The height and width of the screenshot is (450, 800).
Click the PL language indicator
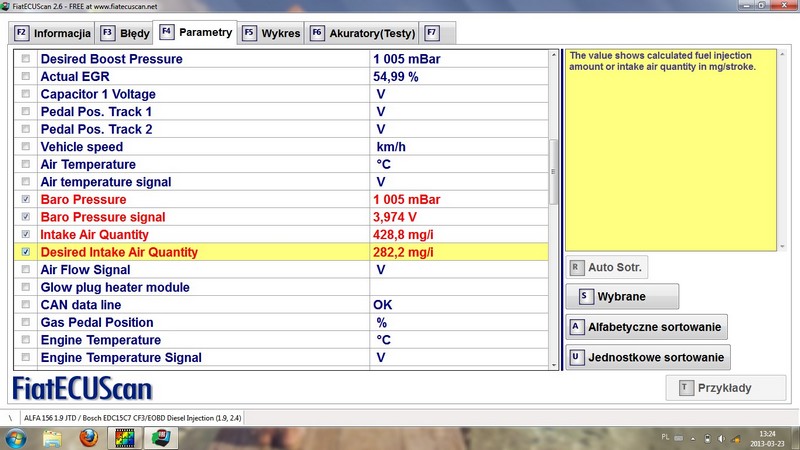coord(667,437)
